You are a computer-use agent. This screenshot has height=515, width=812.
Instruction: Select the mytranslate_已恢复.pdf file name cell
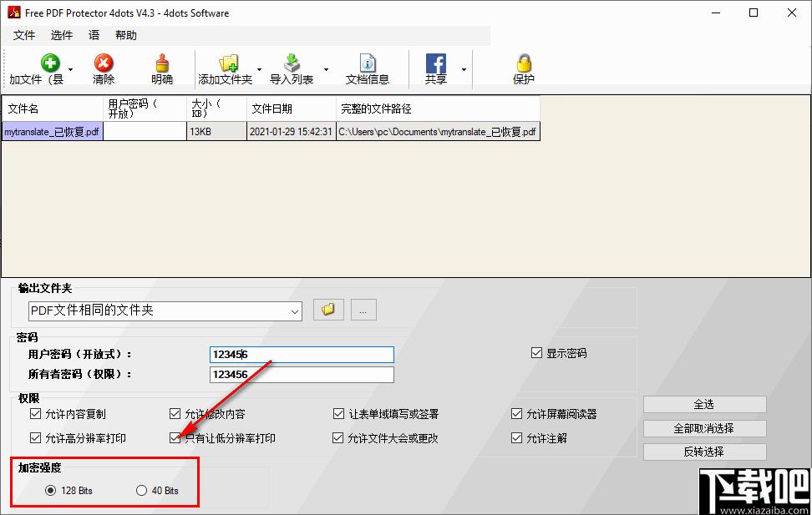tap(53, 132)
